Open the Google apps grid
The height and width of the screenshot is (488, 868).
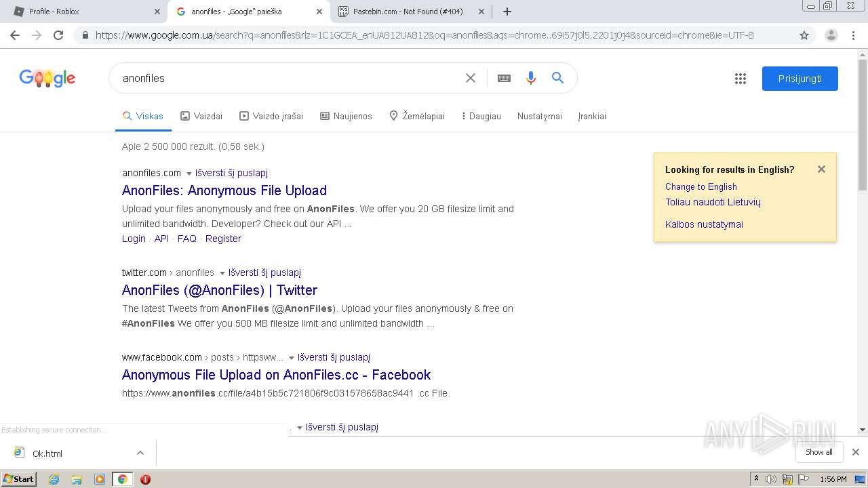(741, 79)
